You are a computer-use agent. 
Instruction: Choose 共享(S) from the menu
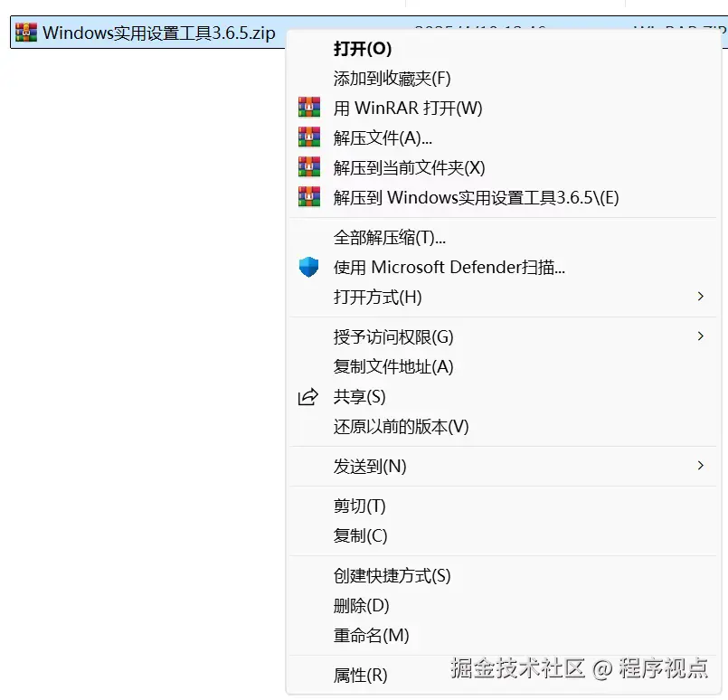[x=503, y=396]
